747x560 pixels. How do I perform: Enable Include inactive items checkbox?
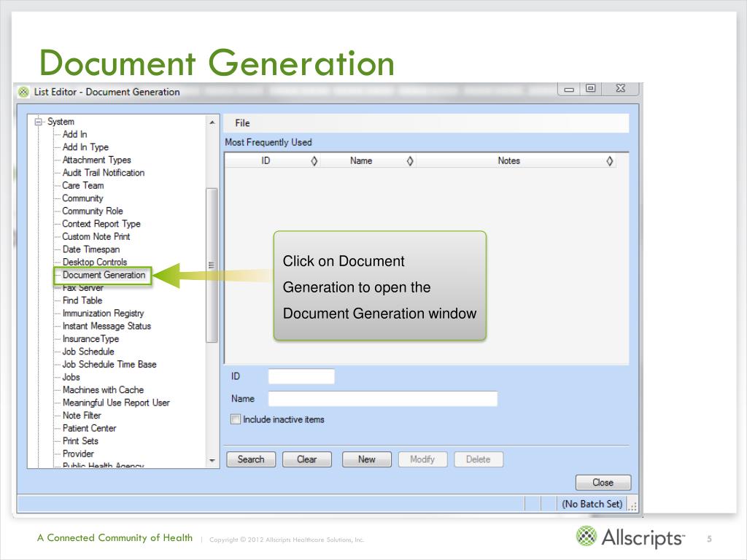pos(236,419)
